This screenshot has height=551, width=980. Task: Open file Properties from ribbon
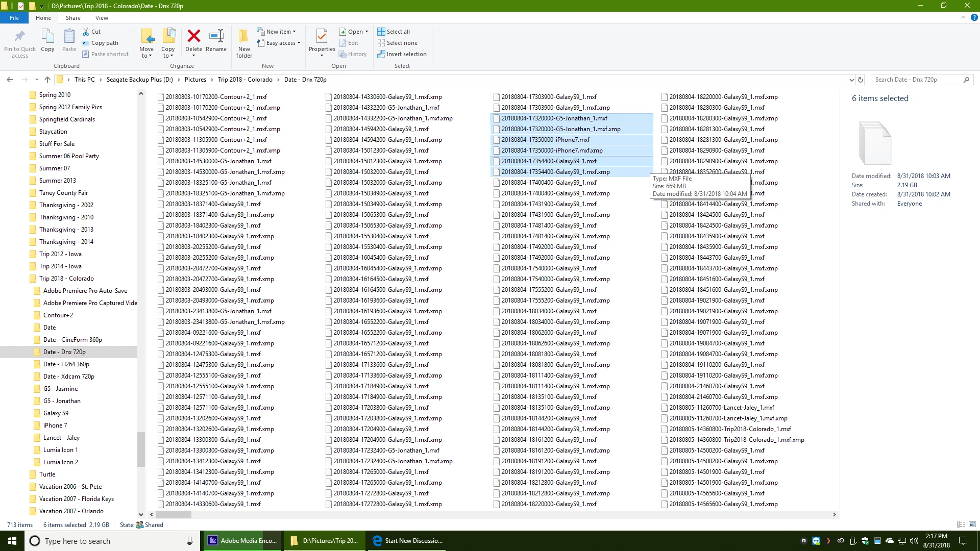[322, 37]
